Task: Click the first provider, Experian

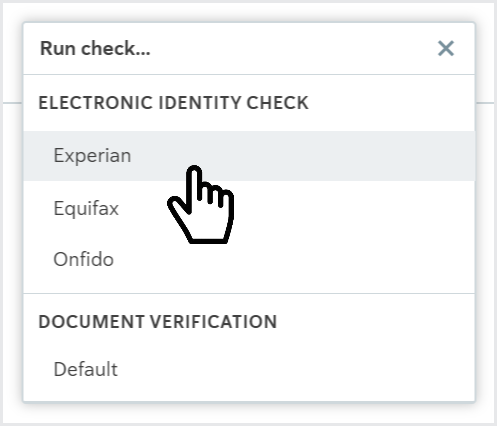Action: (x=249, y=156)
